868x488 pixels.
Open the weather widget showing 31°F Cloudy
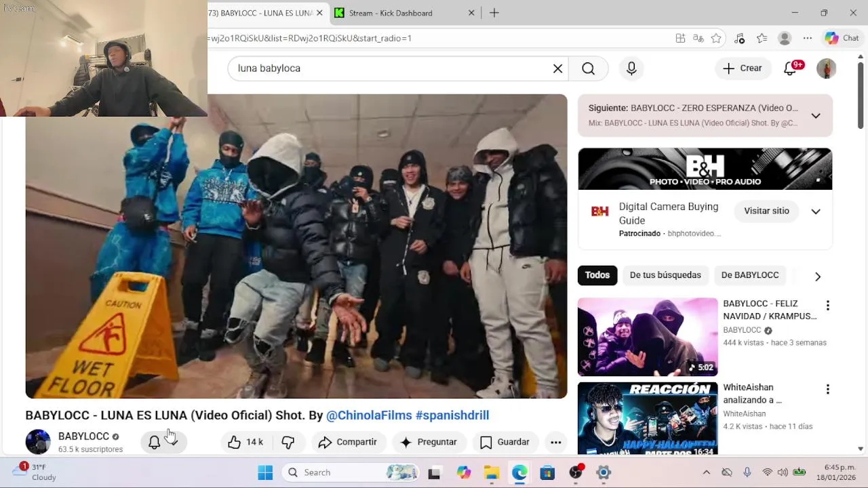[x=35, y=472]
